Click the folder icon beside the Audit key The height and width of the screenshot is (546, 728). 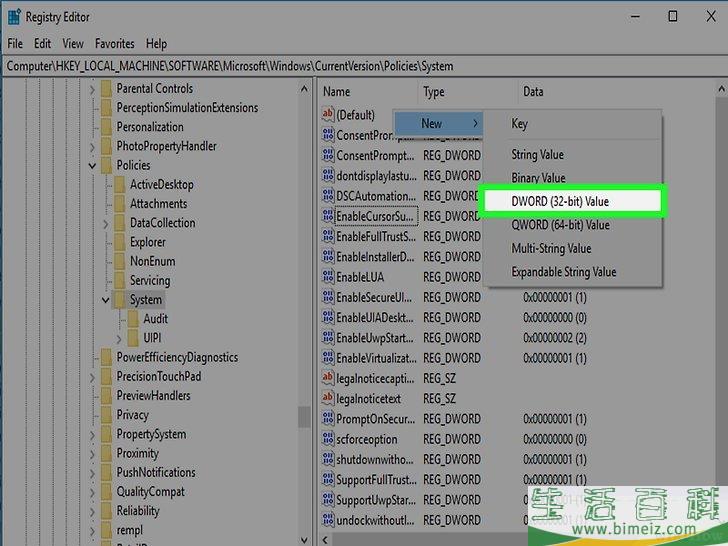click(x=132, y=319)
